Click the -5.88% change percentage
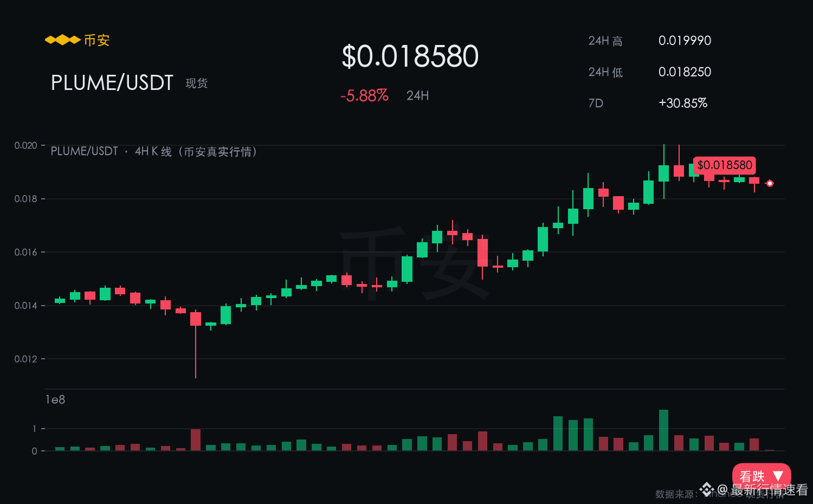 tap(364, 96)
